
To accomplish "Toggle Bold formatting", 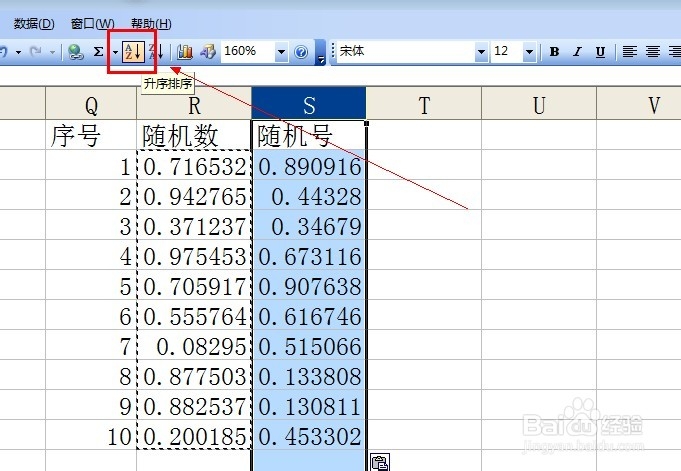I will (x=554, y=52).
